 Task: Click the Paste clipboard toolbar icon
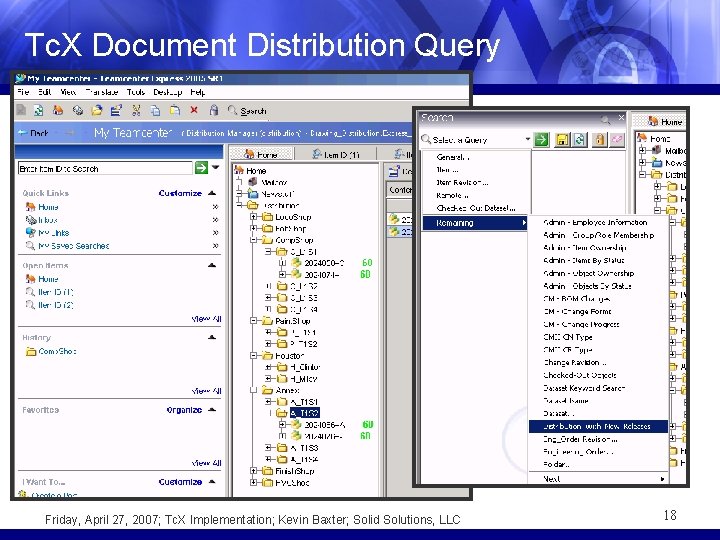click(175, 110)
